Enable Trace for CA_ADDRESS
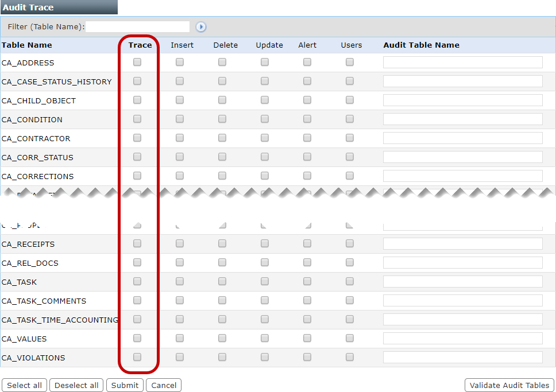The height and width of the screenshot is (392, 556). [137, 63]
